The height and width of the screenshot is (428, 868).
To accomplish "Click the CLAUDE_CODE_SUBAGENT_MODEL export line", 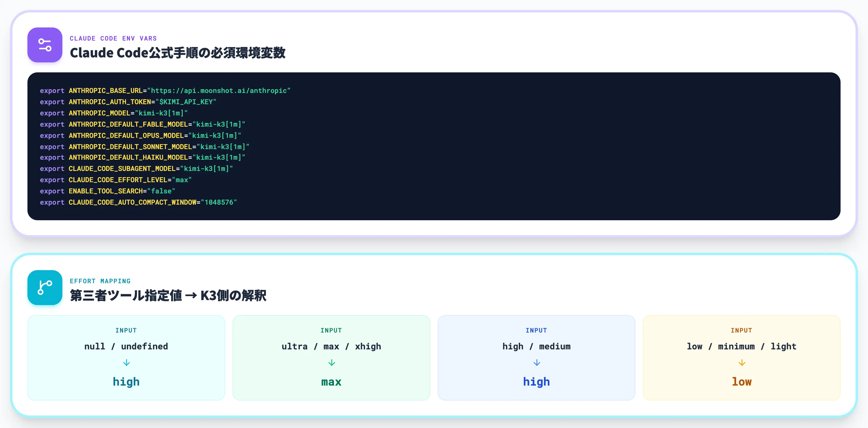I will 137,169.
